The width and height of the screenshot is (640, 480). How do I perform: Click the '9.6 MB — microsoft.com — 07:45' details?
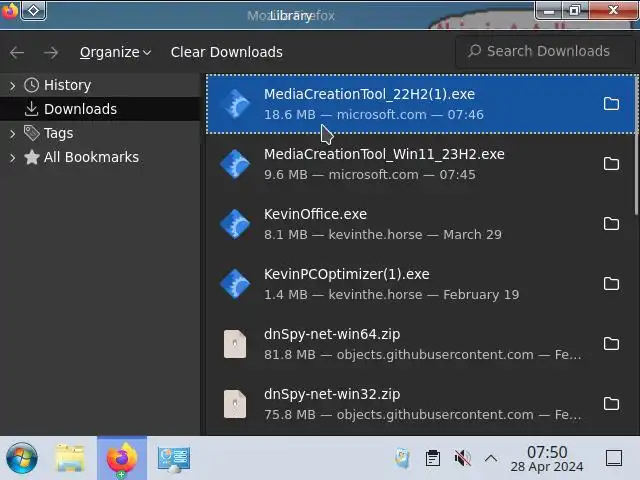pyautogui.click(x=370, y=175)
